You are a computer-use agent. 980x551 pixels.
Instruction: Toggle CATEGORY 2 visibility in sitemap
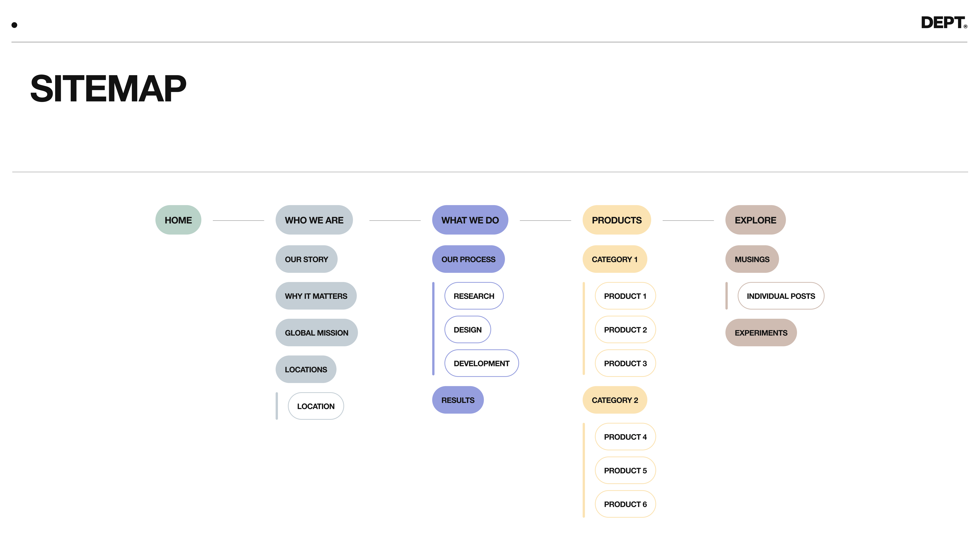(x=614, y=400)
